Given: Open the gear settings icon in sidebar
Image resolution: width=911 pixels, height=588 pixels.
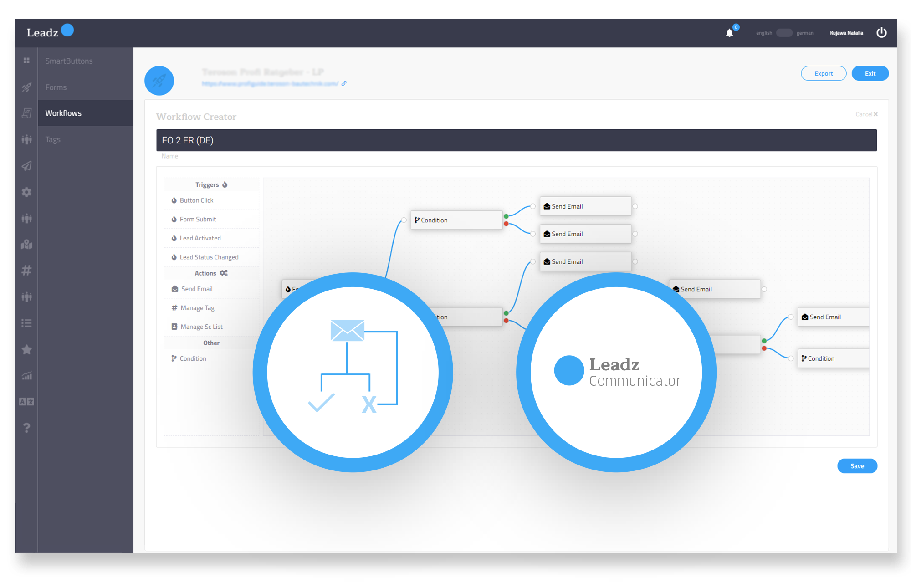Looking at the screenshot, I should 26,192.
